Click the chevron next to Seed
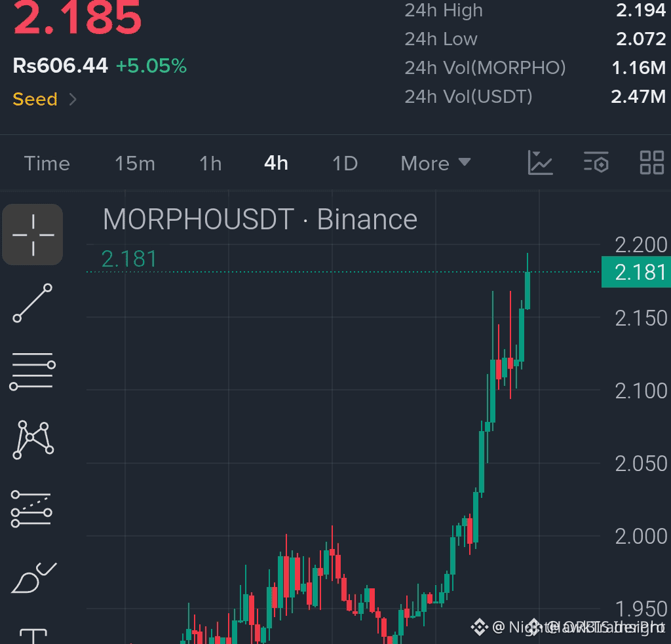The height and width of the screenshot is (644, 671). tap(73, 100)
